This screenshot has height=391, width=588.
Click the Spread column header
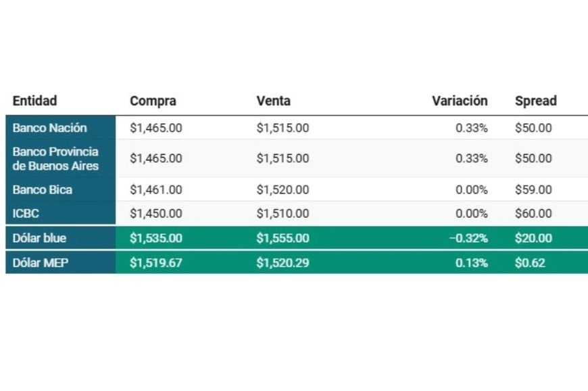click(x=536, y=101)
